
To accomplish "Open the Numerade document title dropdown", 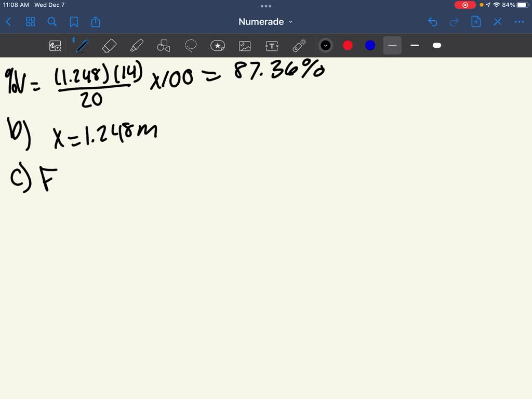I will coord(265,22).
